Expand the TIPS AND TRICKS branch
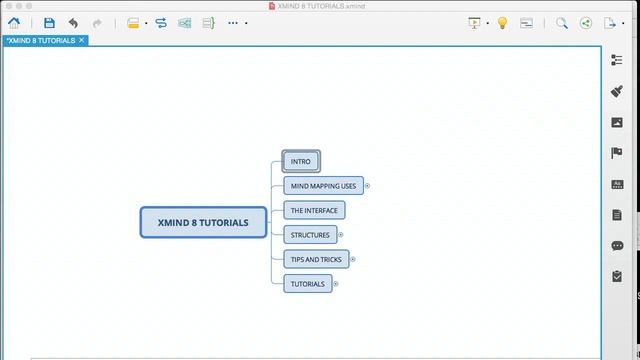 pos(353,259)
